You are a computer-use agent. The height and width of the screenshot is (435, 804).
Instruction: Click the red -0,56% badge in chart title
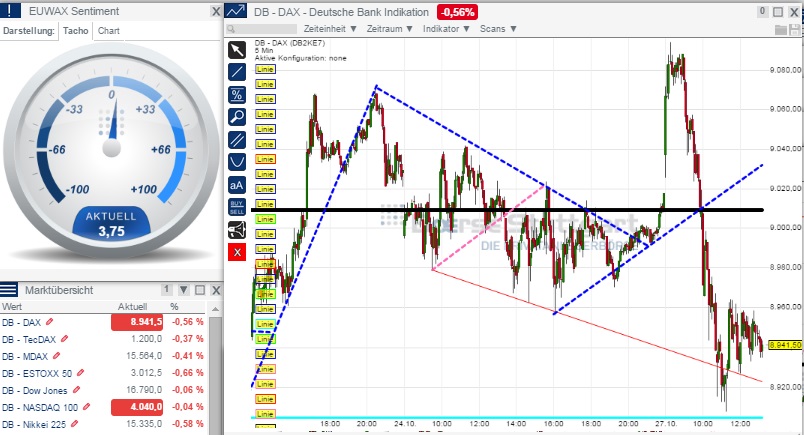tap(457, 12)
